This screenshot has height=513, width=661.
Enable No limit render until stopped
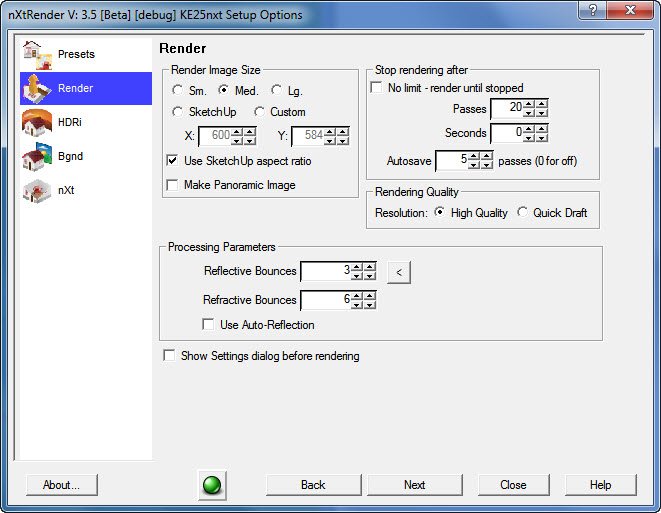(376, 87)
